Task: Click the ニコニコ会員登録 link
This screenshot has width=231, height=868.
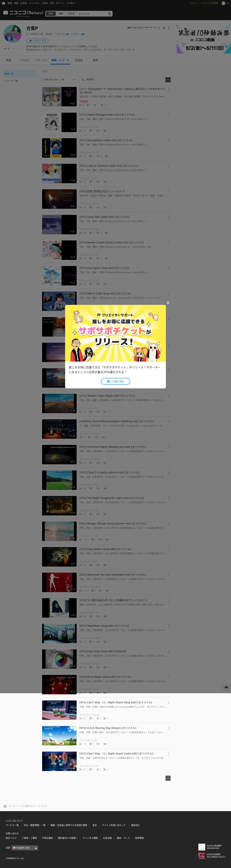Action: pos(209,3)
